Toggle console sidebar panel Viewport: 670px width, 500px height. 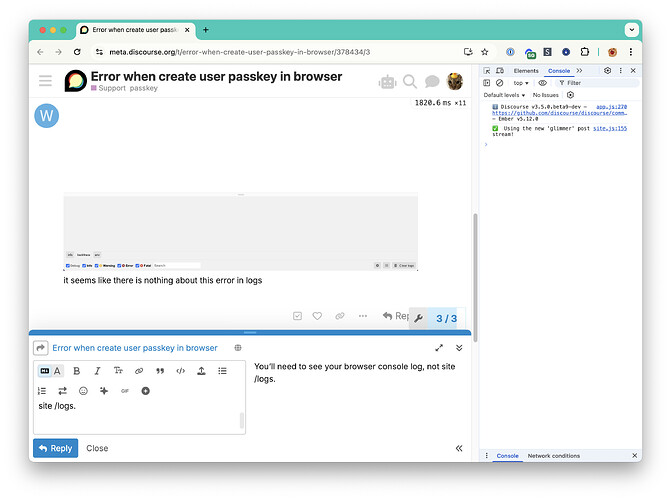pos(486,83)
